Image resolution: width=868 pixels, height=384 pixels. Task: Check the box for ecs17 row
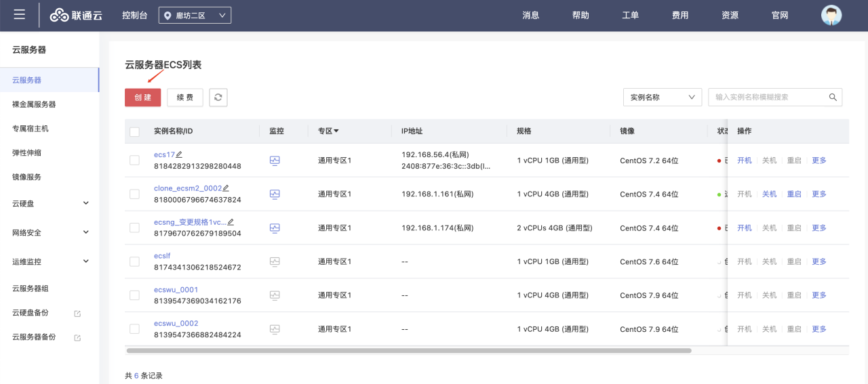(134, 161)
